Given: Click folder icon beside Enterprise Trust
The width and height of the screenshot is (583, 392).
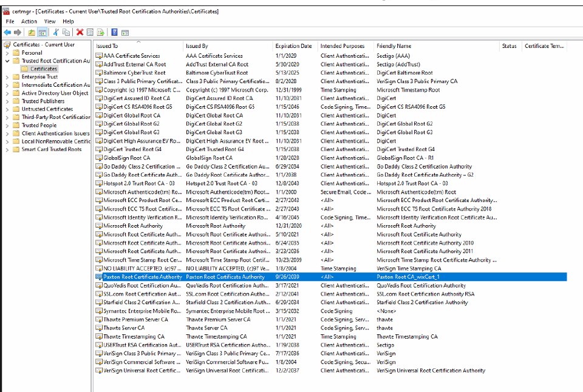Looking at the screenshot, I should 16,77.
